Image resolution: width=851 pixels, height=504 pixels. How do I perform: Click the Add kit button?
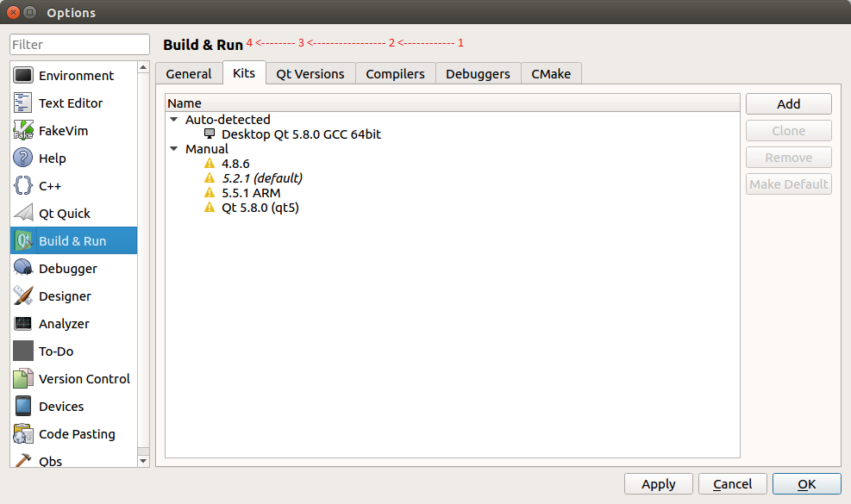click(788, 104)
